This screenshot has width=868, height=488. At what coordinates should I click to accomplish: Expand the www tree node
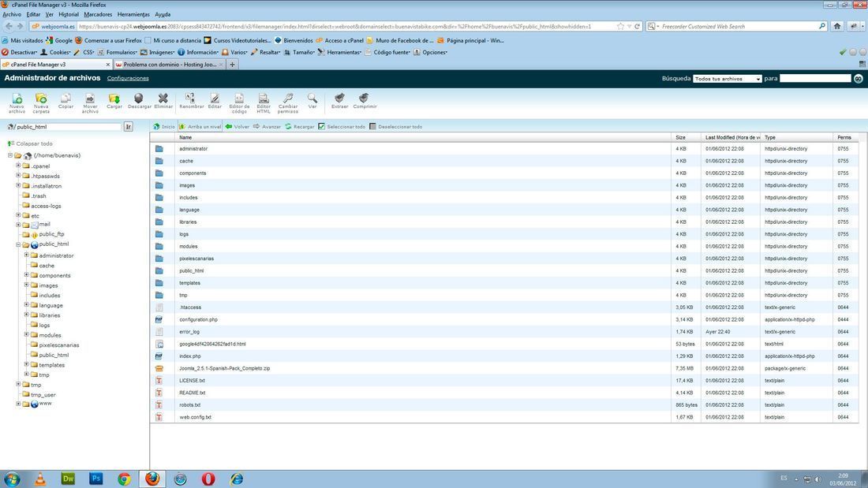coord(18,404)
